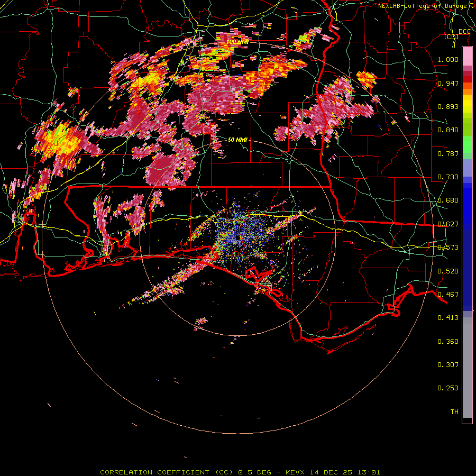Image resolution: width=476 pixels, height=476 pixels.
Task: Click the 50 NMI range ring label
Action: [237, 140]
